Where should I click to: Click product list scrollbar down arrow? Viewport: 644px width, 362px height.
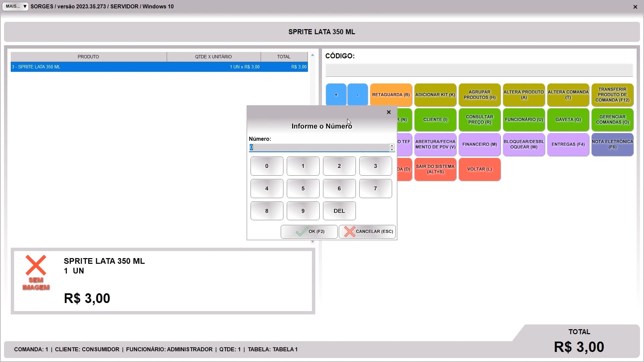pos(313,242)
